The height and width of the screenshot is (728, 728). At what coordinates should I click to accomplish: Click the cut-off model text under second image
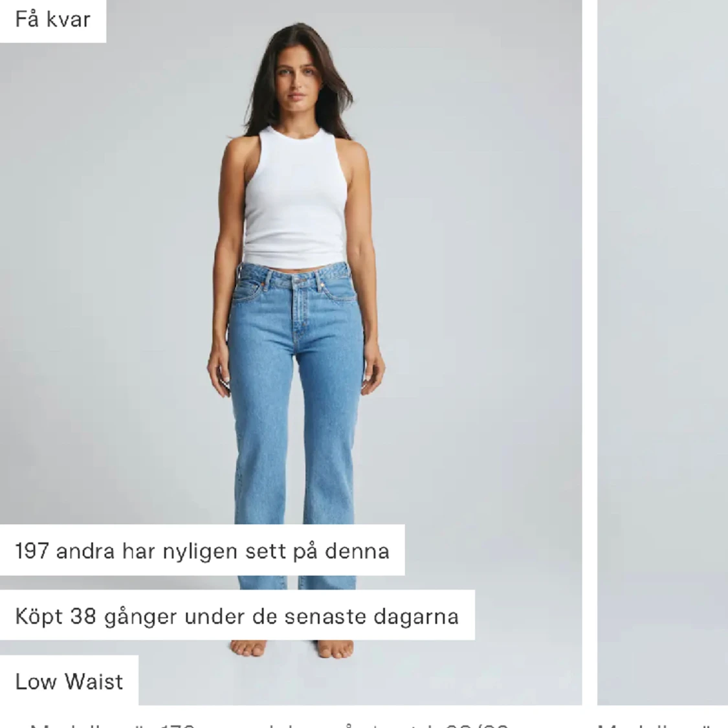pyautogui.click(x=663, y=724)
